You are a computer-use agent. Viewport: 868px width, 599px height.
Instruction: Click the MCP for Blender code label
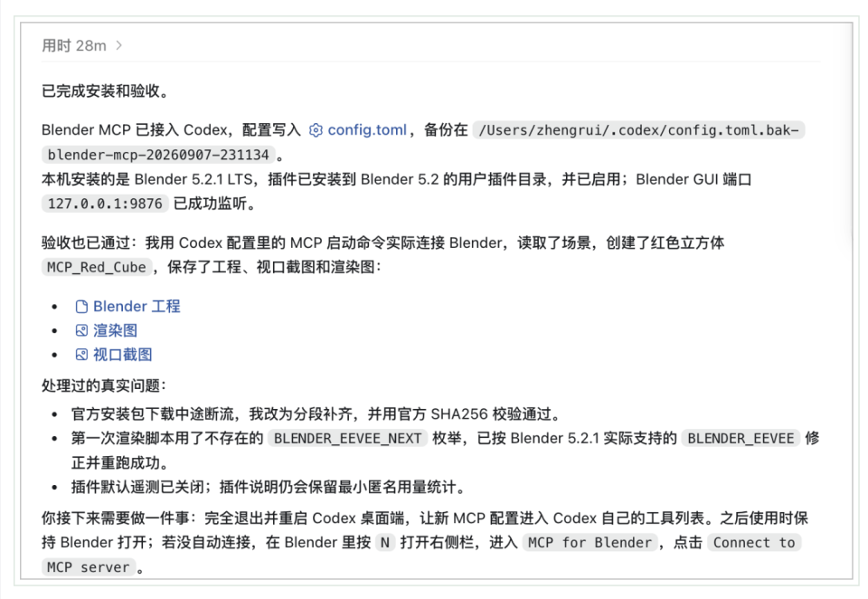click(x=590, y=543)
